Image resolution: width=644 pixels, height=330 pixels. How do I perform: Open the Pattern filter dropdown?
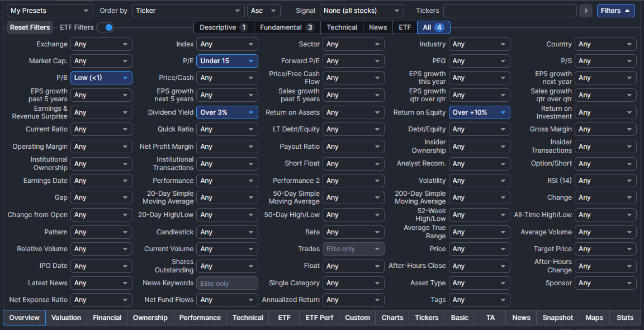[101, 232]
